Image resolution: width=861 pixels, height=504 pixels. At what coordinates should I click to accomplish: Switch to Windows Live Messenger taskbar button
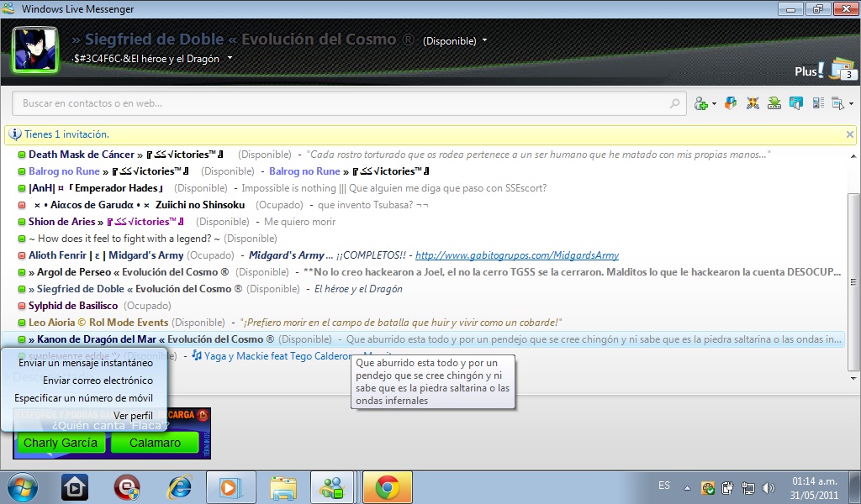[333, 487]
